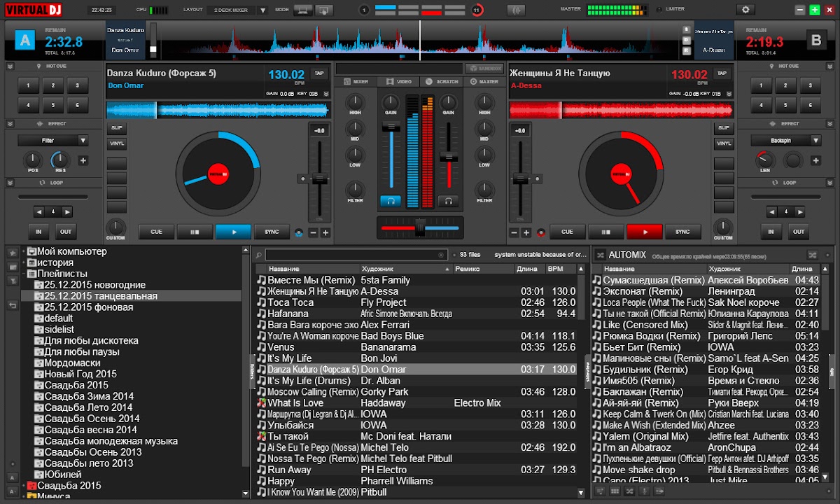Select the external screen mode icon
This screenshot has width=840, height=504.
click(x=323, y=10)
